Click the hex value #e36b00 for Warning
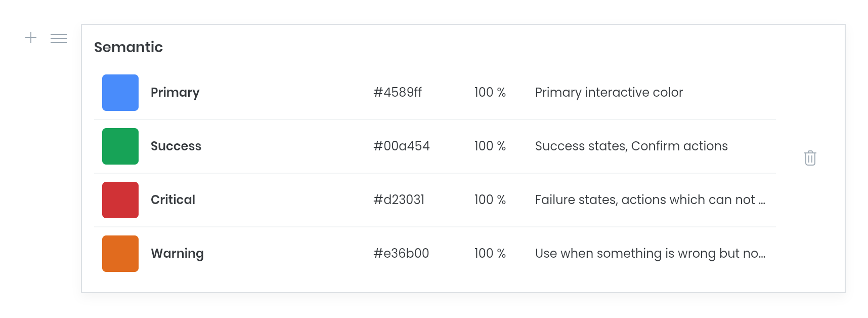 pos(400,253)
